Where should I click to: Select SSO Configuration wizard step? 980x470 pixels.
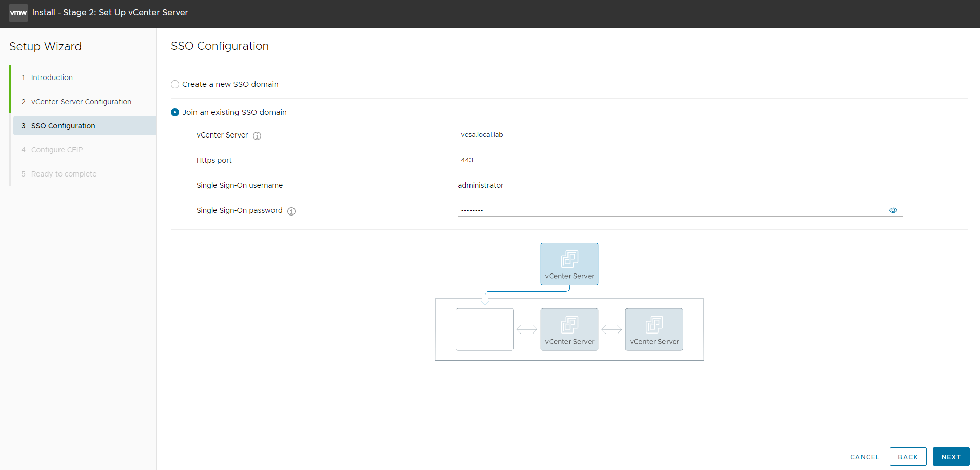click(85, 126)
